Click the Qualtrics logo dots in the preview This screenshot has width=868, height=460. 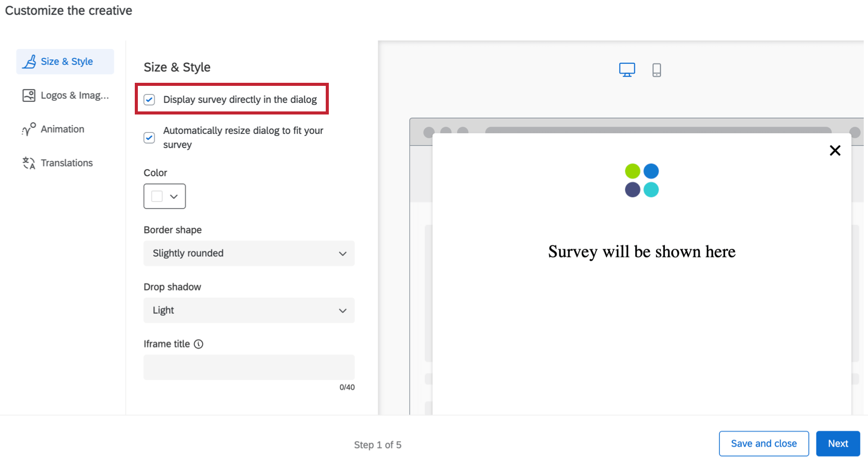[641, 180]
